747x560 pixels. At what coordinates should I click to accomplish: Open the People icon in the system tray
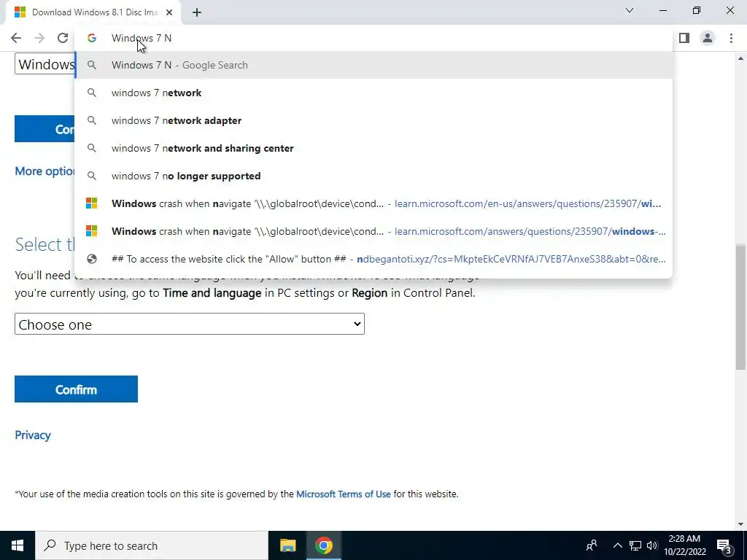tap(592, 545)
